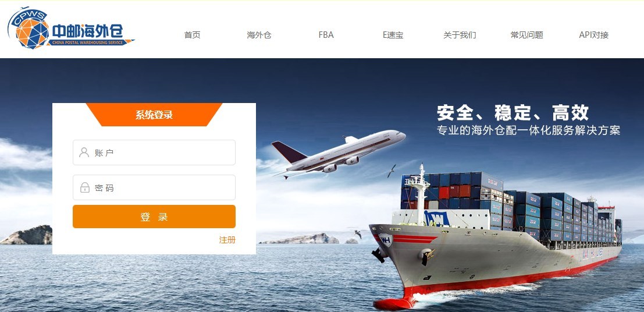The image size is (644, 312).
Task: Select the FBA navigation item
Action: point(326,35)
